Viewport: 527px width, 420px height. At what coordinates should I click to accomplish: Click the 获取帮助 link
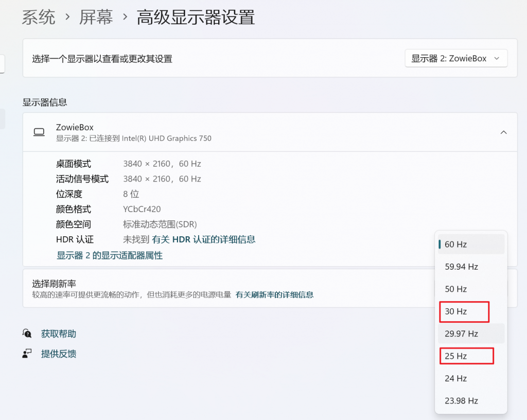coord(59,334)
